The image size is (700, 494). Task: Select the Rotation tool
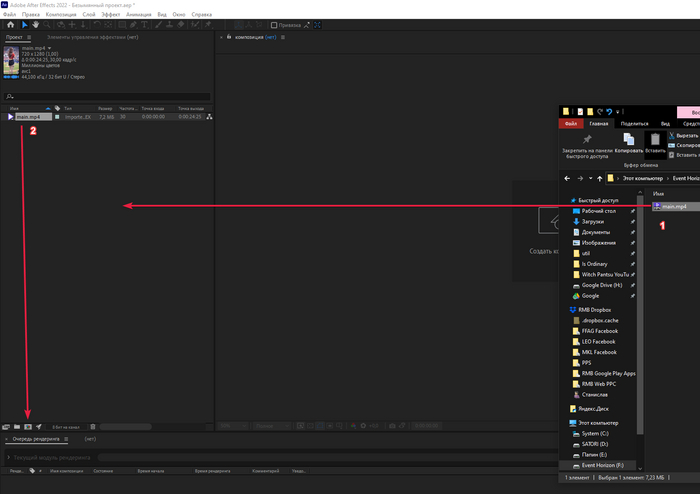click(x=97, y=25)
